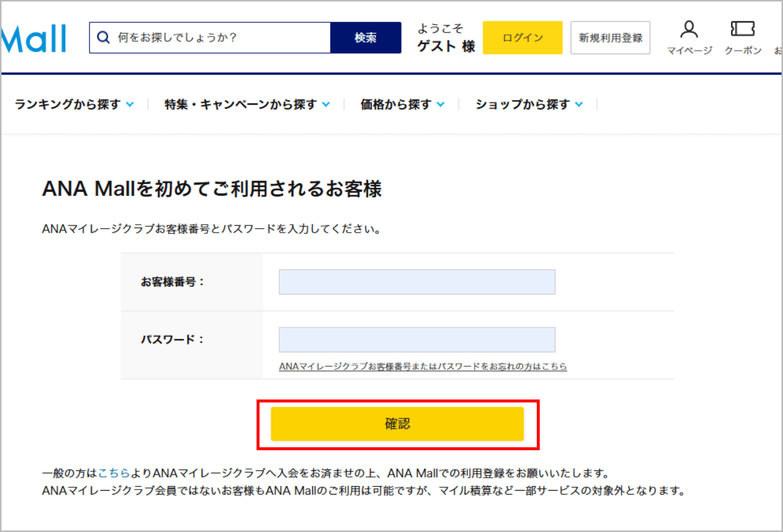Image resolution: width=783 pixels, height=532 pixels.
Task: Open forgotten customer number or password link
Action: coord(423,366)
